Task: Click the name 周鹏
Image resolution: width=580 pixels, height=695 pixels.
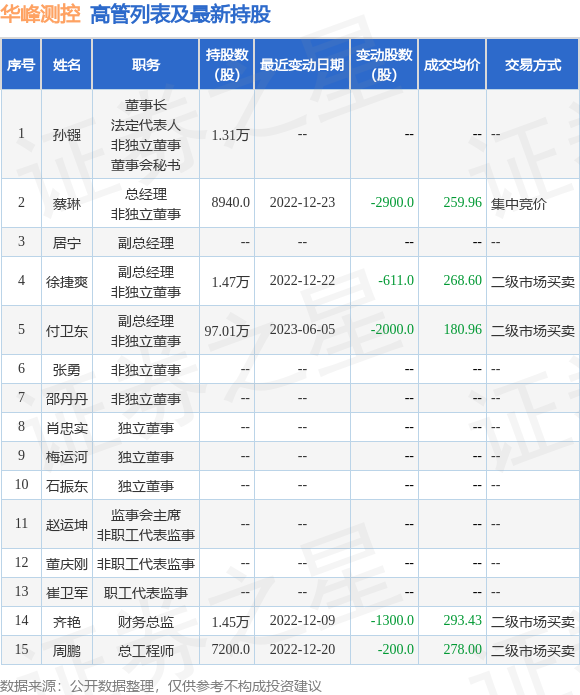Action: pyautogui.click(x=66, y=650)
